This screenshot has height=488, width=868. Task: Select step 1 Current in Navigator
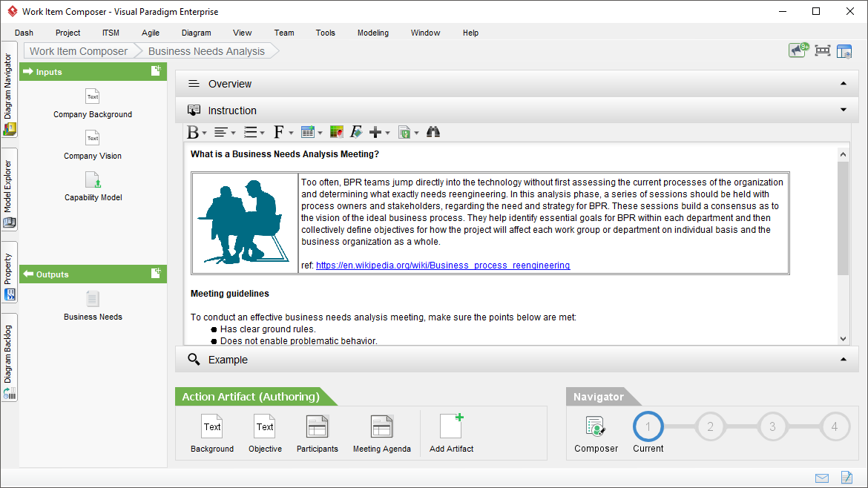tap(648, 426)
